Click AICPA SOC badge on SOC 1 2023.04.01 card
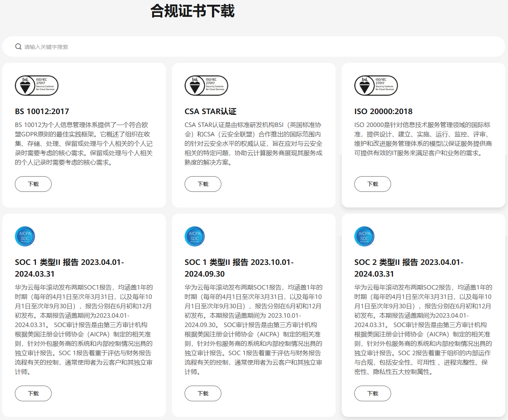Screen dimensions: 508x420 pos(25,236)
